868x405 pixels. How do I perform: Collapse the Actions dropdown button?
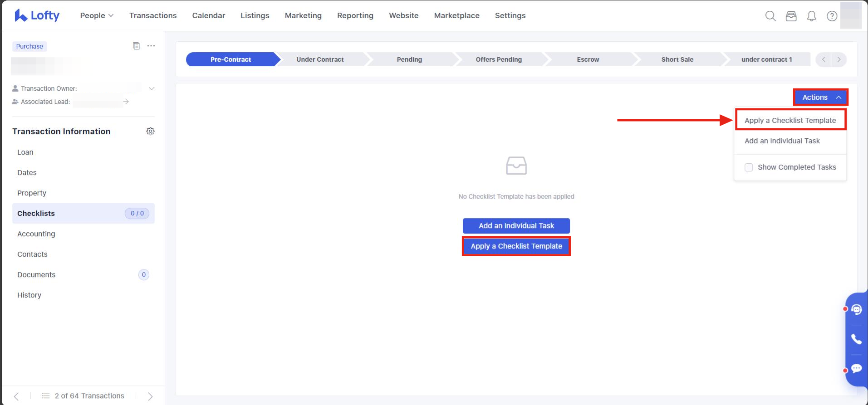coord(820,98)
